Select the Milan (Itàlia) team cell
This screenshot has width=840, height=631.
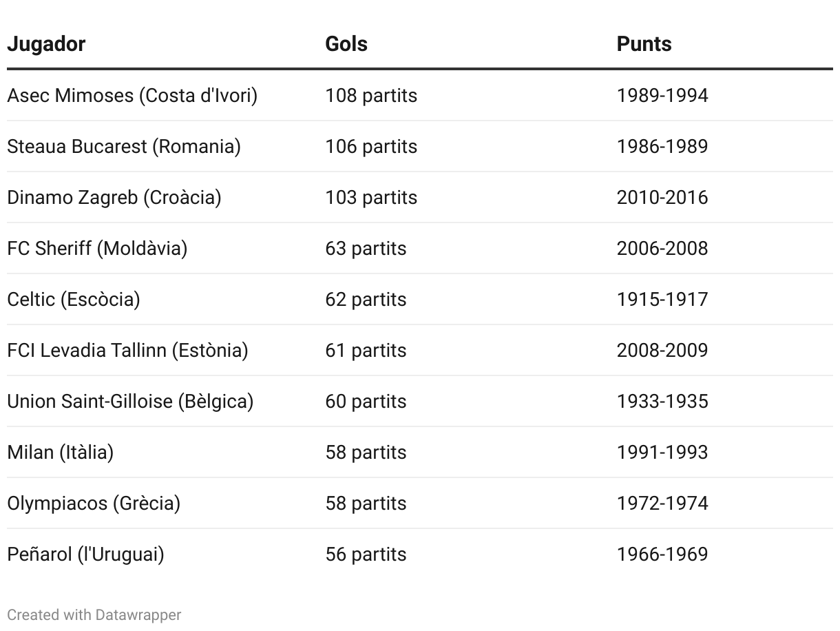[61, 453]
